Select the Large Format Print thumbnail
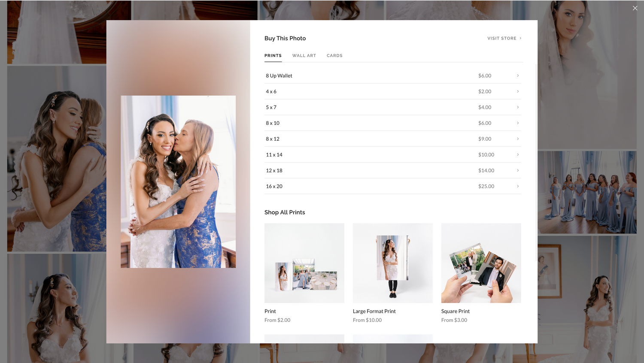The width and height of the screenshot is (644, 363). (392, 263)
